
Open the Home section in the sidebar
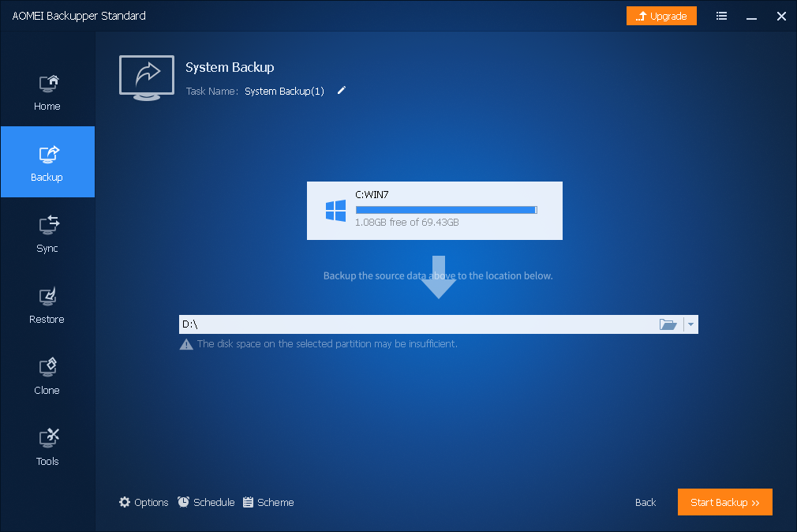[47, 92]
